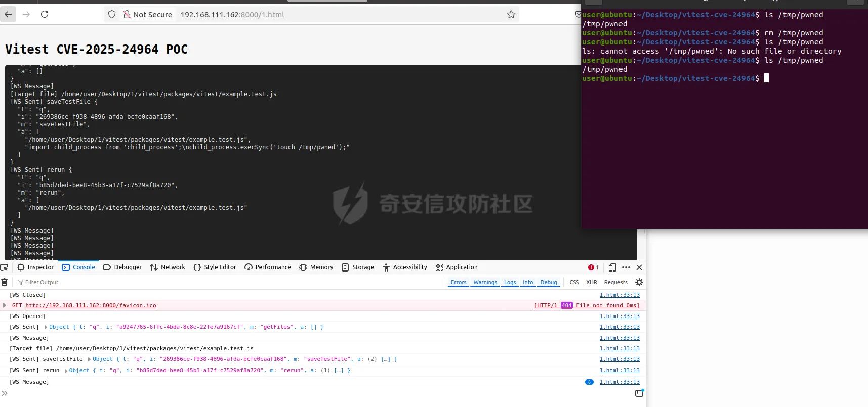868x407 pixels.
Task: Close the developer tools panel
Action: coord(639,267)
